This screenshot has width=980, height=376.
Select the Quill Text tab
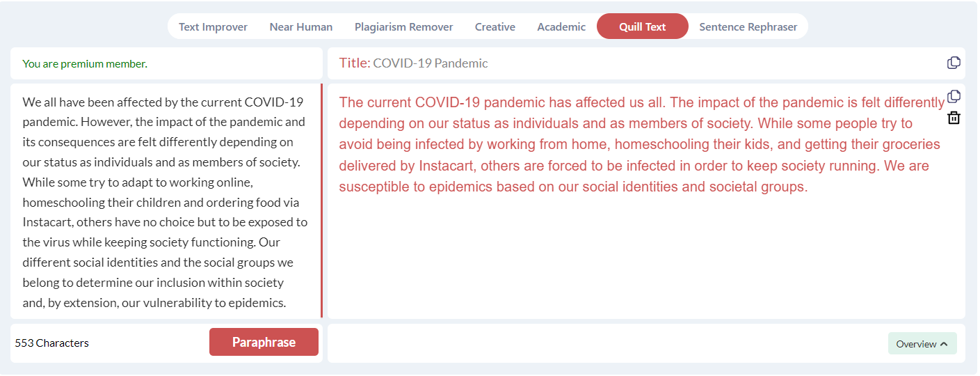(642, 26)
